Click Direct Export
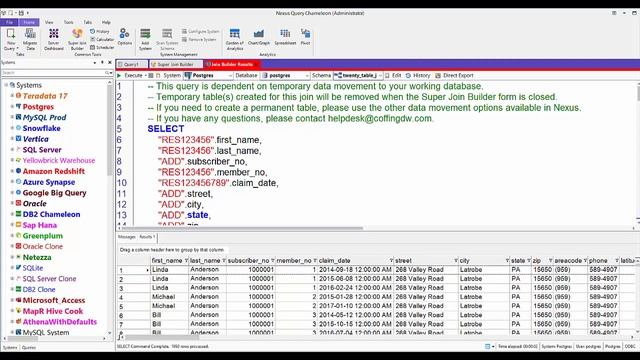The width and height of the screenshot is (640, 360). 454,76
